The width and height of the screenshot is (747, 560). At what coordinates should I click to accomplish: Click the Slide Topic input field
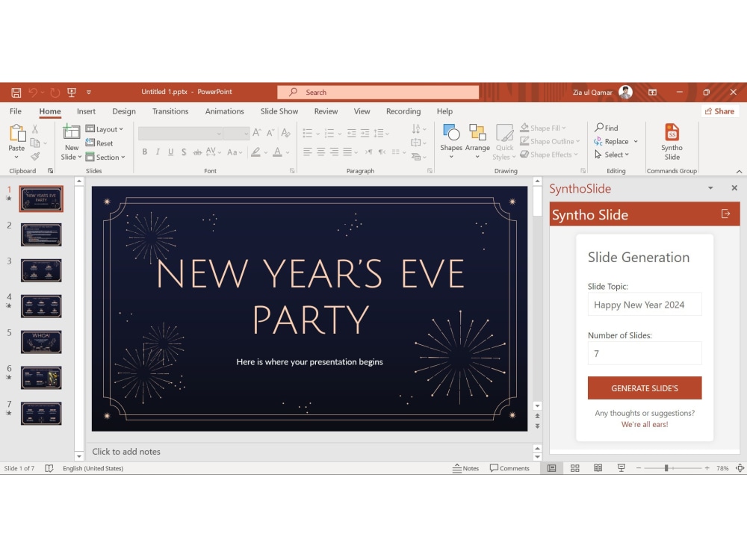645,305
